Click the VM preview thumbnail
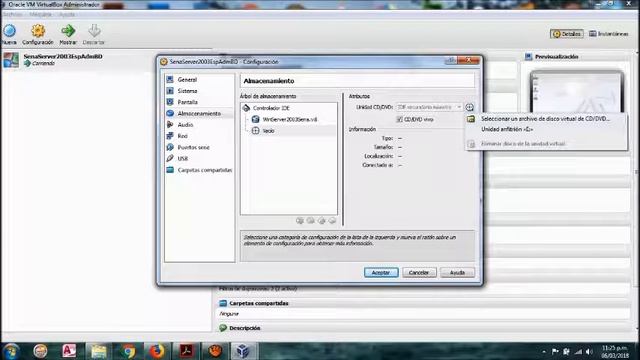640x360 pixels. 576,92
